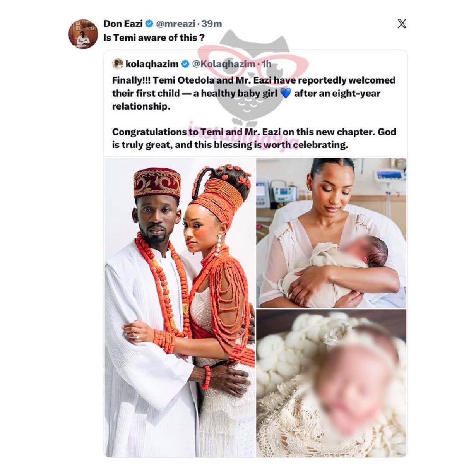
Task: Open the @Kolaqhazim handle link
Action: pyautogui.click(x=224, y=64)
